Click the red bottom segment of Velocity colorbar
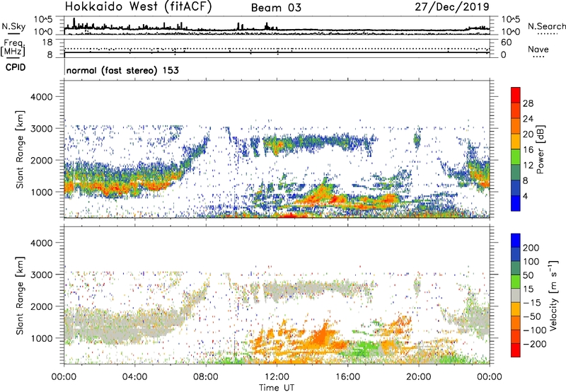566x392 pixels. 516,350
